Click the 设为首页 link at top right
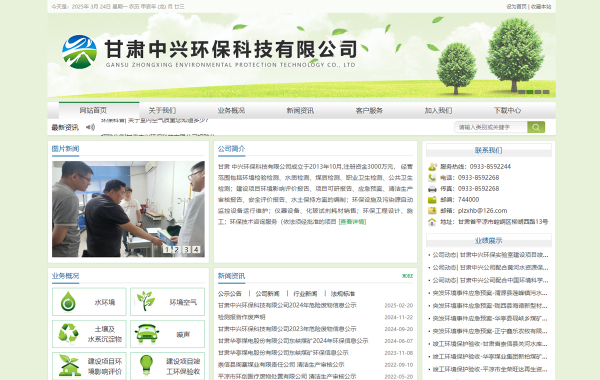 pyautogui.click(x=517, y=7)
